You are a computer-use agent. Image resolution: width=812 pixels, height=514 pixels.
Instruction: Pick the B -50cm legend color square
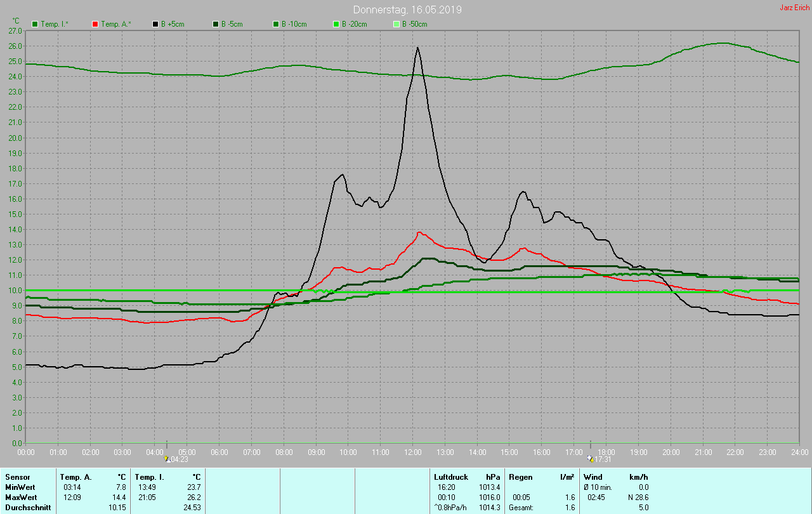396,24
